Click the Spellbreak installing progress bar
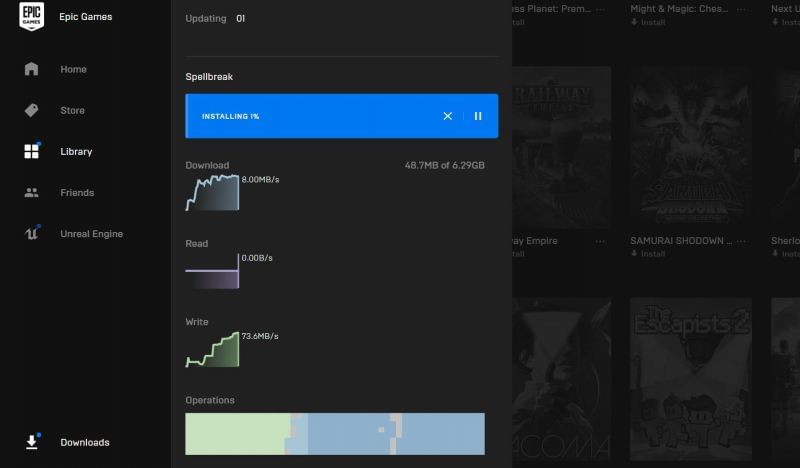800x468 pixels. point(310,116)
